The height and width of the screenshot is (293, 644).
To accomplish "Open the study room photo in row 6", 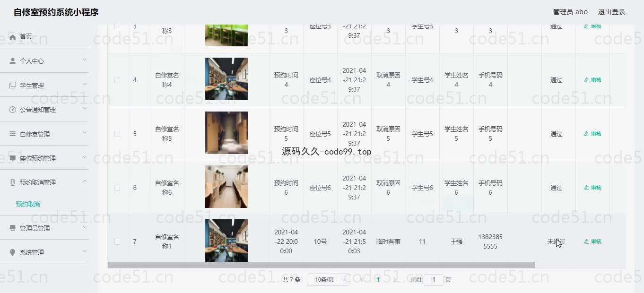I will (226, 187).
